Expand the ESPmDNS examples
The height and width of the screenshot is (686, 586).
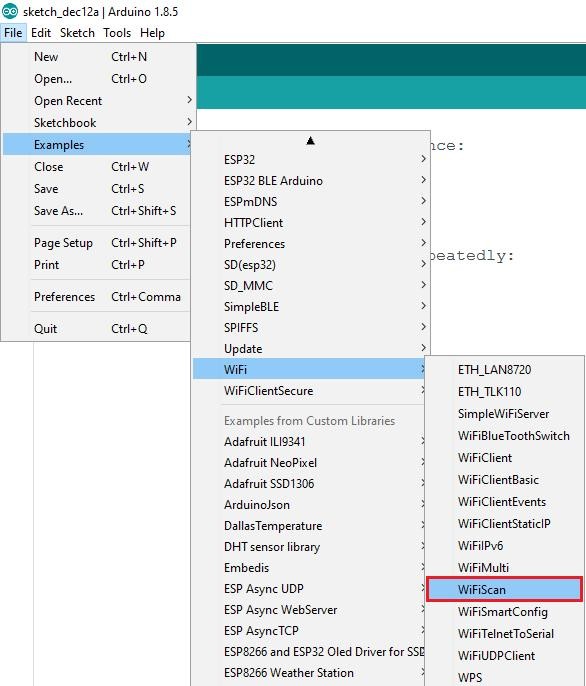311,202
